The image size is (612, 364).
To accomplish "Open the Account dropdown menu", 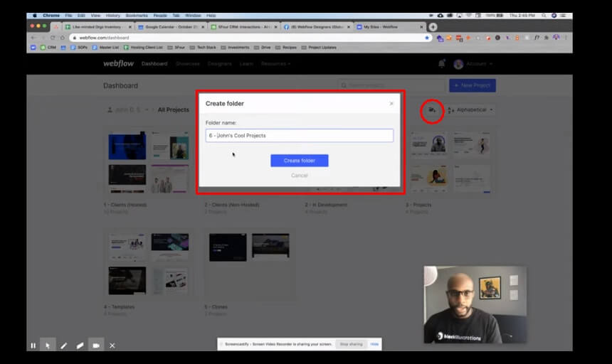I will 480,63.
